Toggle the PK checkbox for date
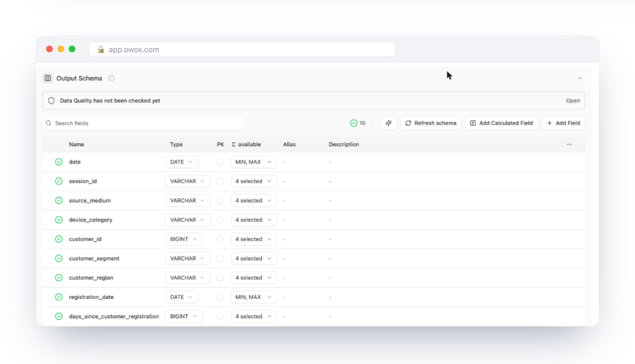Viewport: 635px width, 364px height. pos(220,162)
